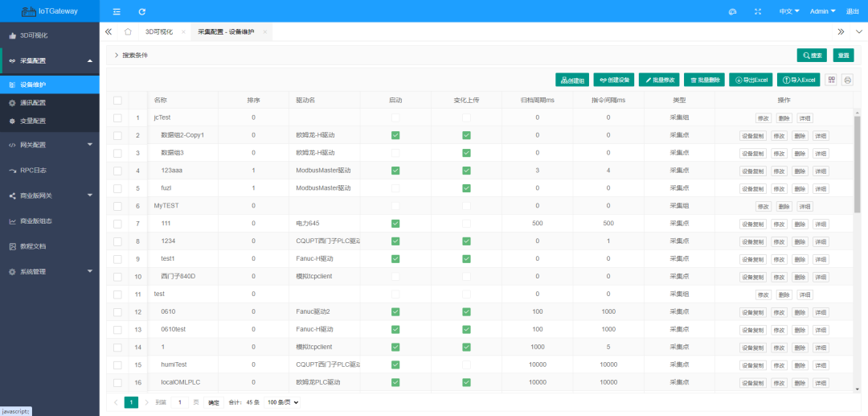Open column filter grid icon
The image size is (868, 416).
coord(832,80)
